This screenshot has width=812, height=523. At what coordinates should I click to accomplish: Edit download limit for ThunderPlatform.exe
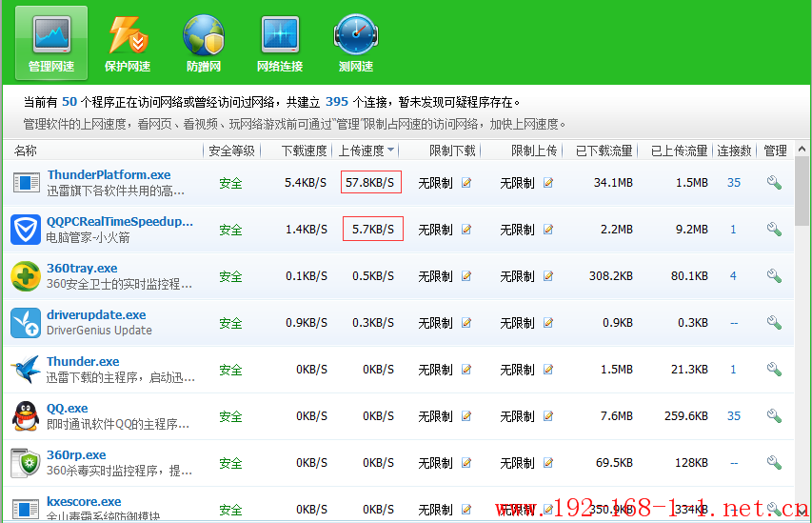[466, 183]
